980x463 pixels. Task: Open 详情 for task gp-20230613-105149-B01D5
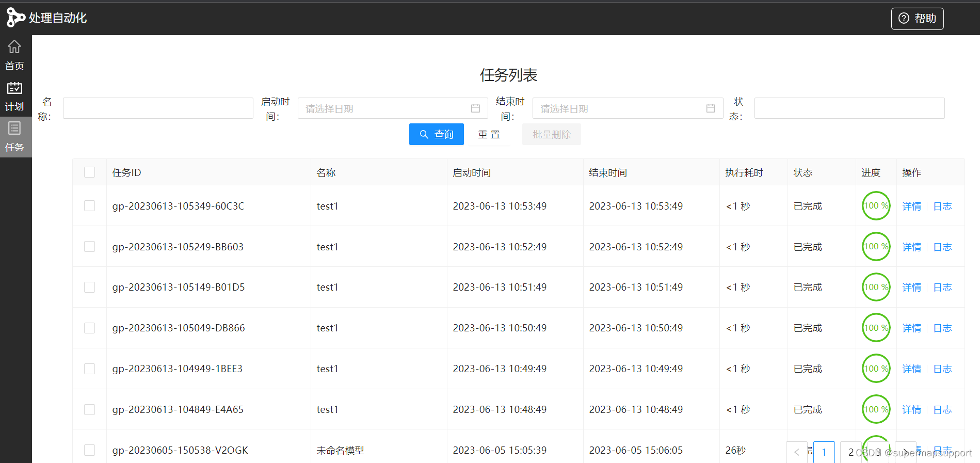point(912,287)
